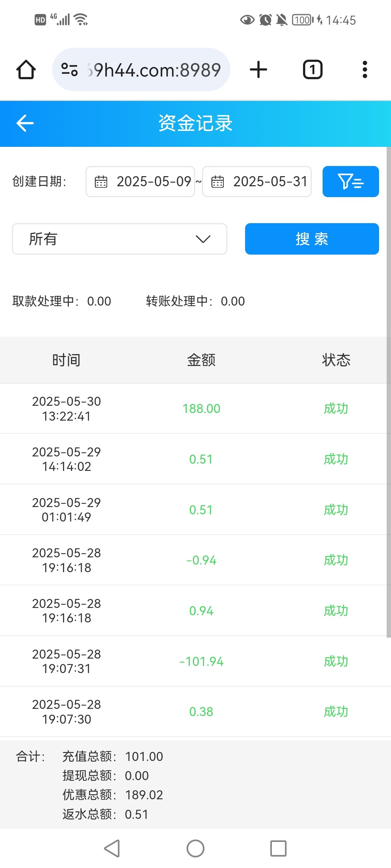Tap the start date calendar icon

101,182
